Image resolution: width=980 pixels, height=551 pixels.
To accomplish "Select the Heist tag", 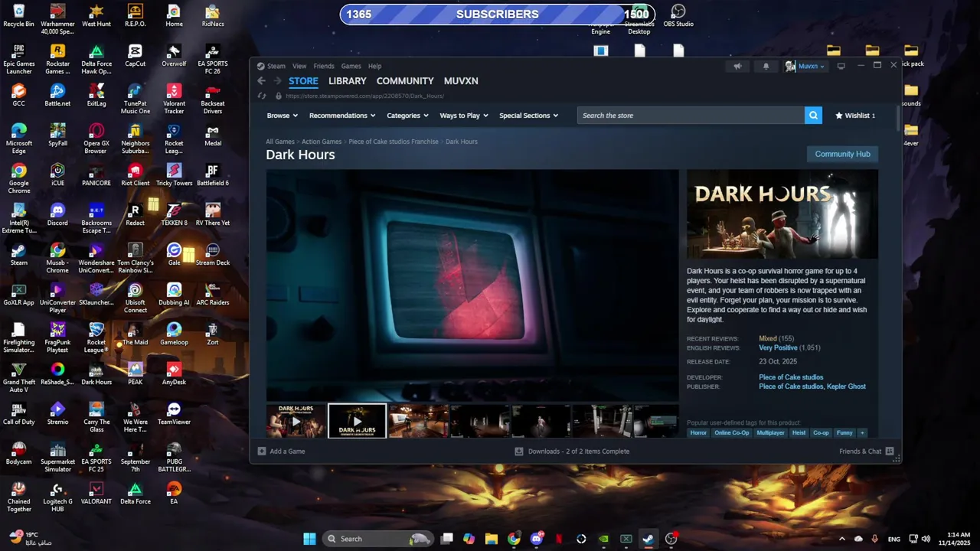I will pyautogui.click(x=799, y=433).
